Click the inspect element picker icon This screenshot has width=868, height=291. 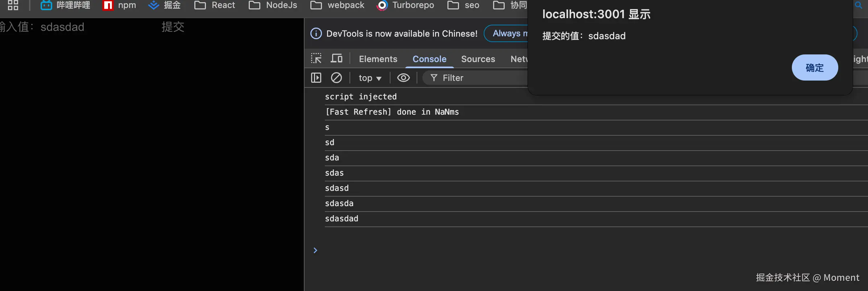point(316,58)
